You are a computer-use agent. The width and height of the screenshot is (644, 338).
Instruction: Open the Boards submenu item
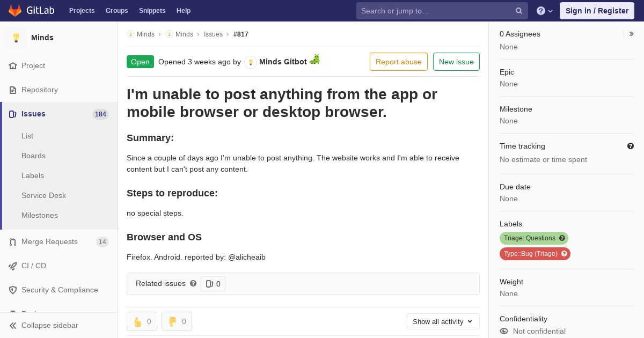(33, 156)
